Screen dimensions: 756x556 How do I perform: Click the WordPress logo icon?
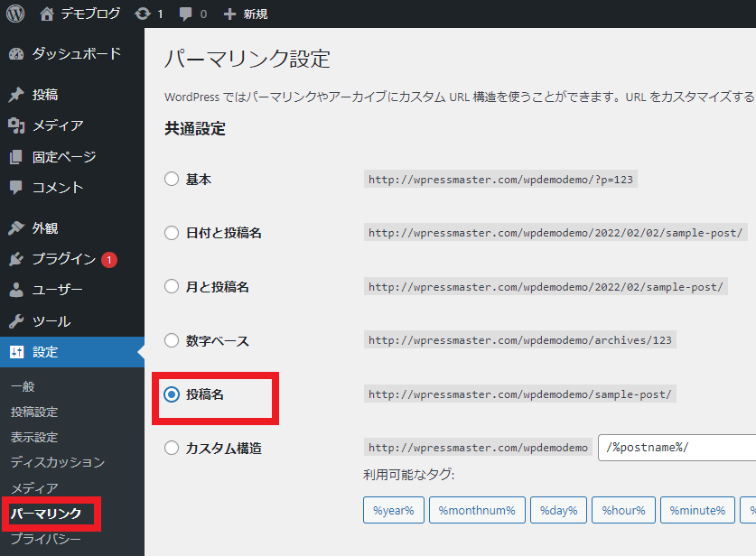15,14
